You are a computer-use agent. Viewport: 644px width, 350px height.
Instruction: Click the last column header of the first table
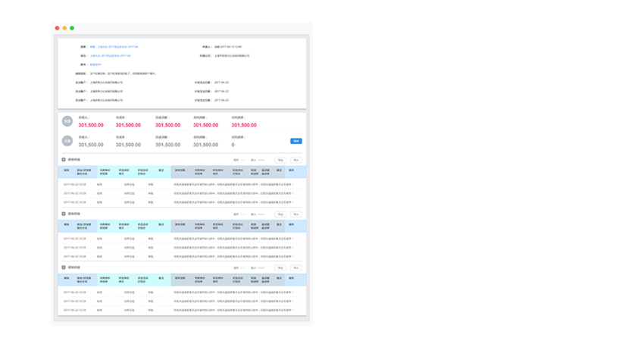tap(291, 171)
